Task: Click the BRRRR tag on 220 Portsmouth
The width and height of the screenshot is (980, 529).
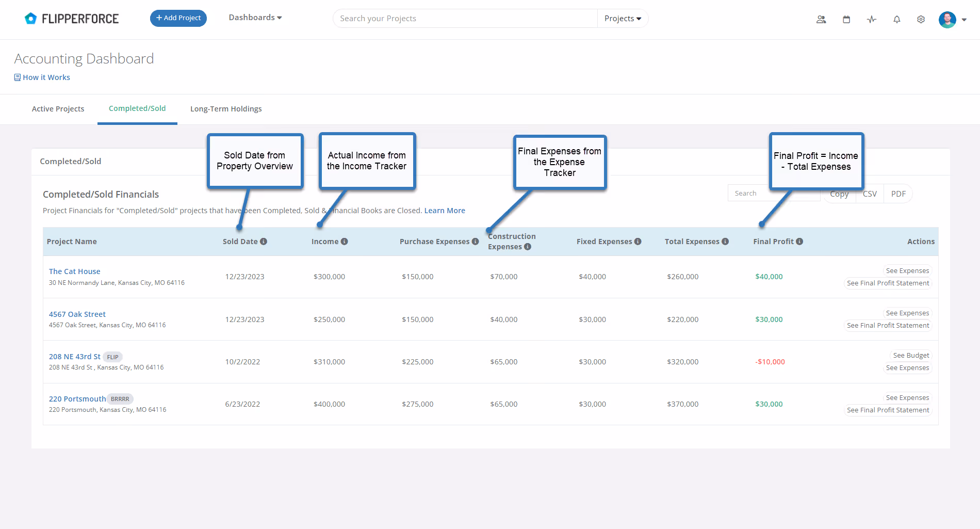Action: click(120, 399)
